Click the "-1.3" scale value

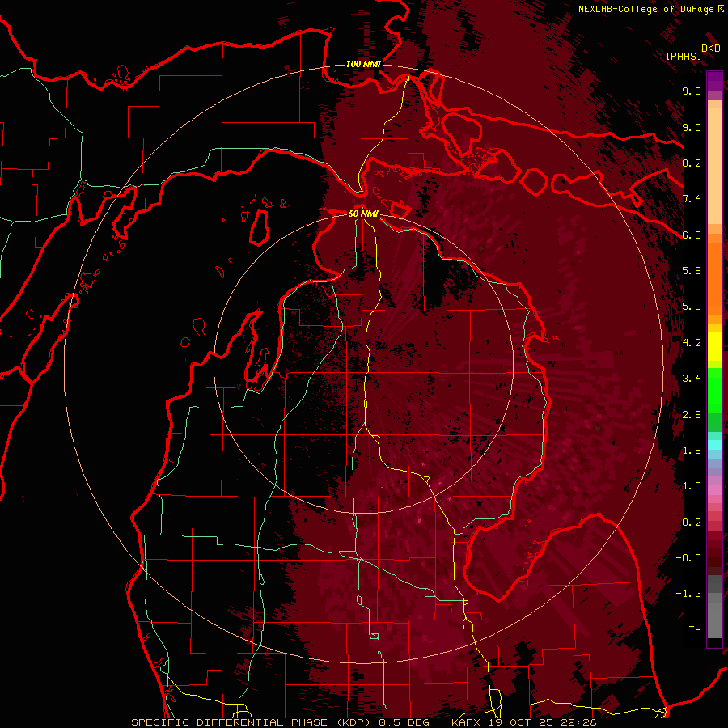(x=688, y=594)
